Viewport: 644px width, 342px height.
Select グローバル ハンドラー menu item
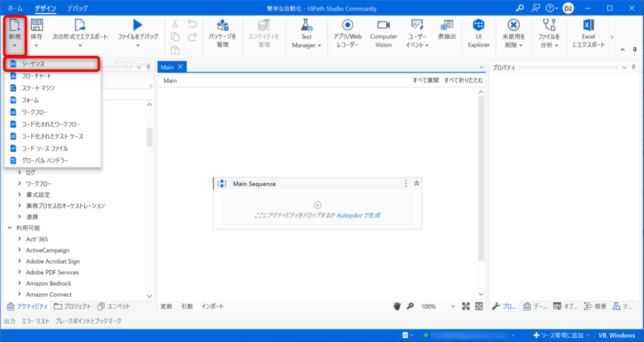pos(53,160)
